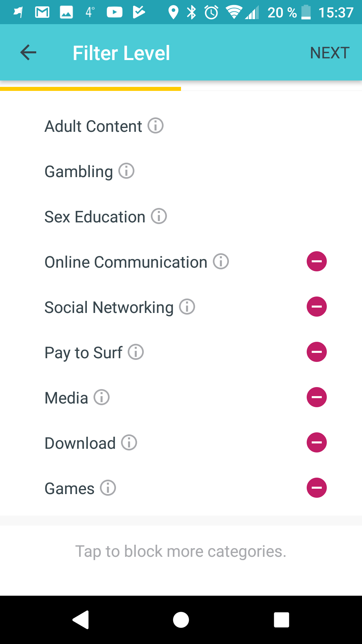This screenshot has height=644, width=362.
Task: Toggle Pay to Surf block button
Action: coord(317,352)
